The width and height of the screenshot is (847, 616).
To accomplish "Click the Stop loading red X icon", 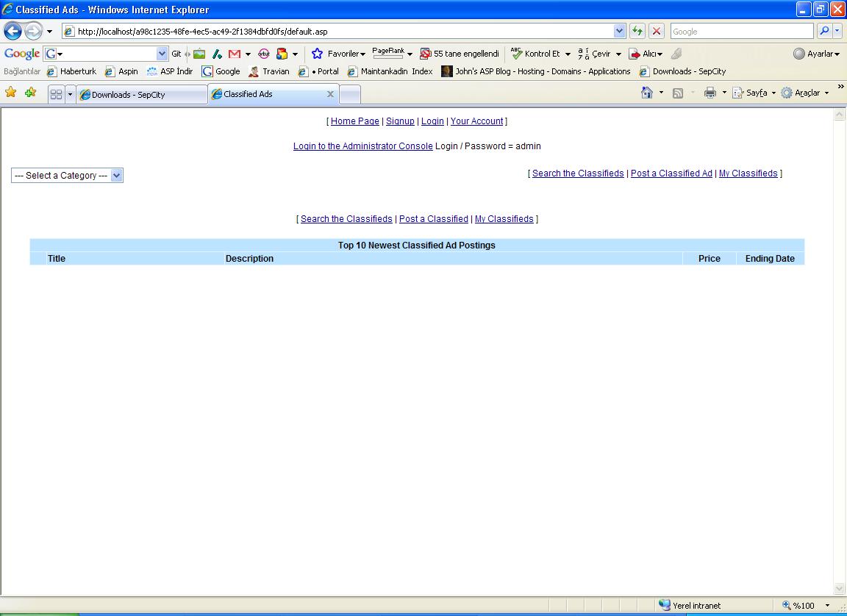I will point(657,31).
